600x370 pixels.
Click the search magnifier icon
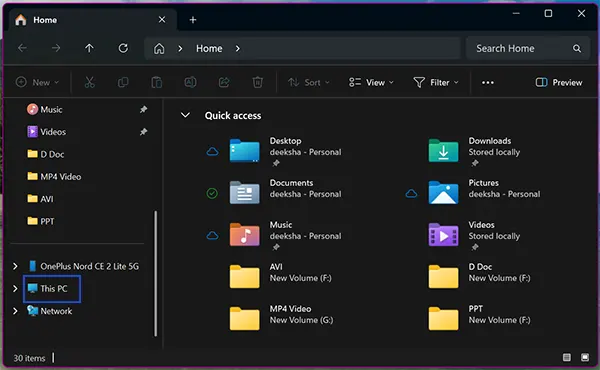[577, 49]
